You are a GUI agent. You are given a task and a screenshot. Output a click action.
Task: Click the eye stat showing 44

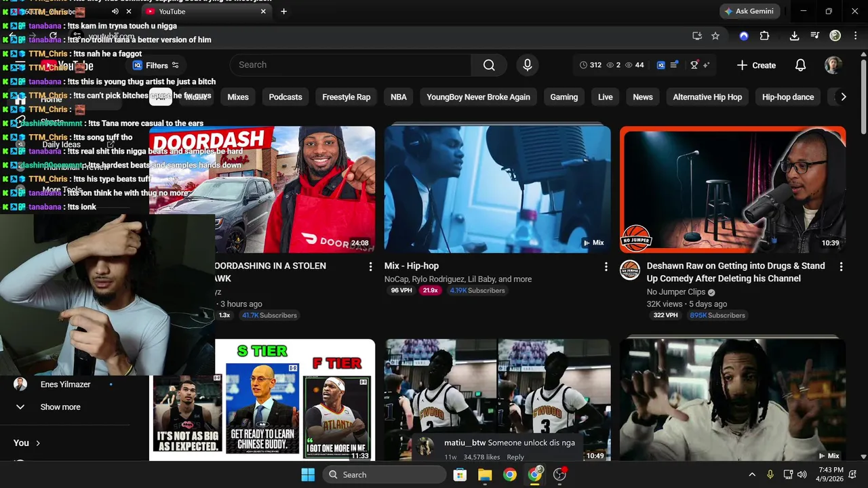tap(635, 65)
